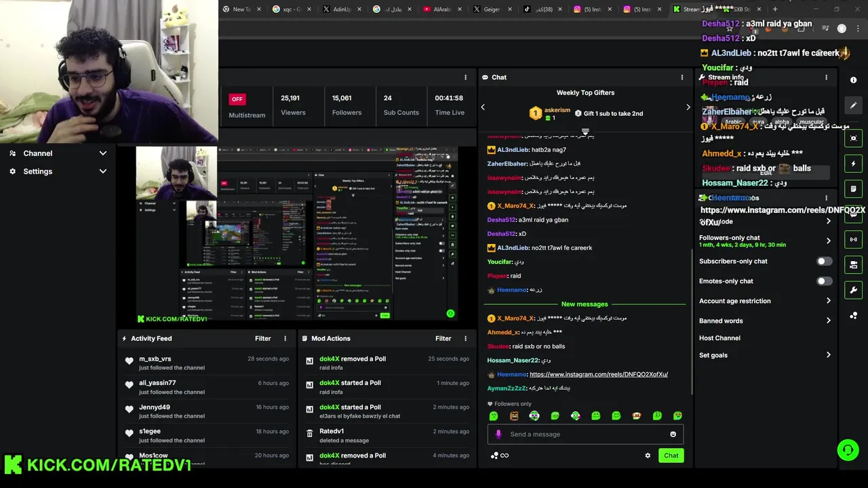Open the info icon in right sidebar
Screen dimensions: 868x488
pos(853,80)
